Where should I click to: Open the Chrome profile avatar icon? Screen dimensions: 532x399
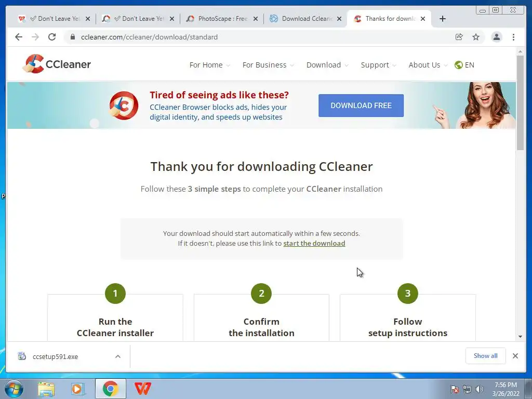pyautogui.click(x=496, y=37)
